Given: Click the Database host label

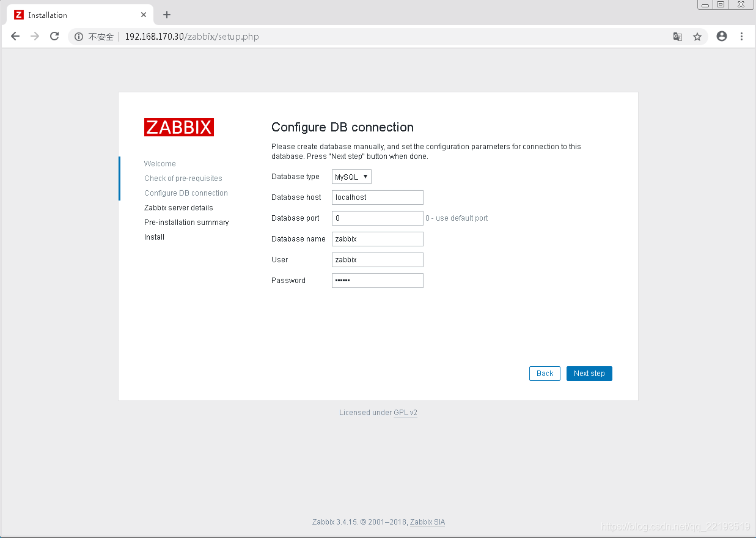Looking at the screenshot, I should tap(296, 197).
